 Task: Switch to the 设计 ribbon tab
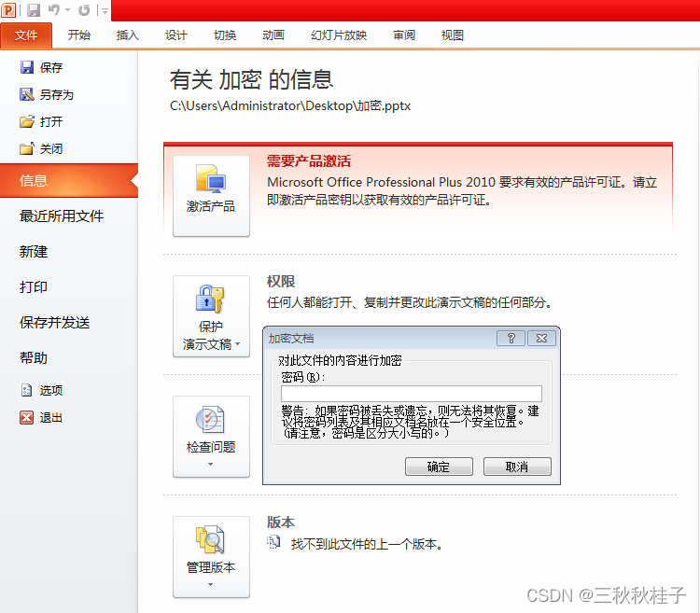(x=175, y=35)
